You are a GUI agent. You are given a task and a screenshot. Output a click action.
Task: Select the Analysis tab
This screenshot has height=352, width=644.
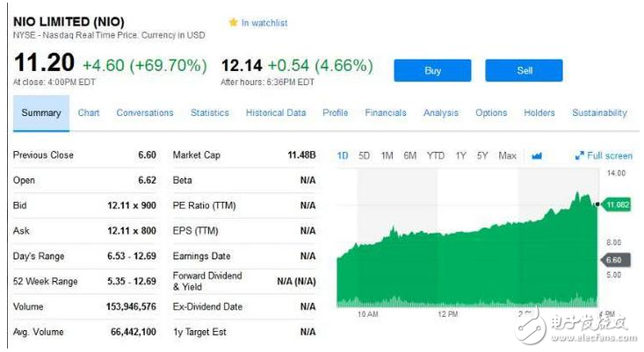441,113
